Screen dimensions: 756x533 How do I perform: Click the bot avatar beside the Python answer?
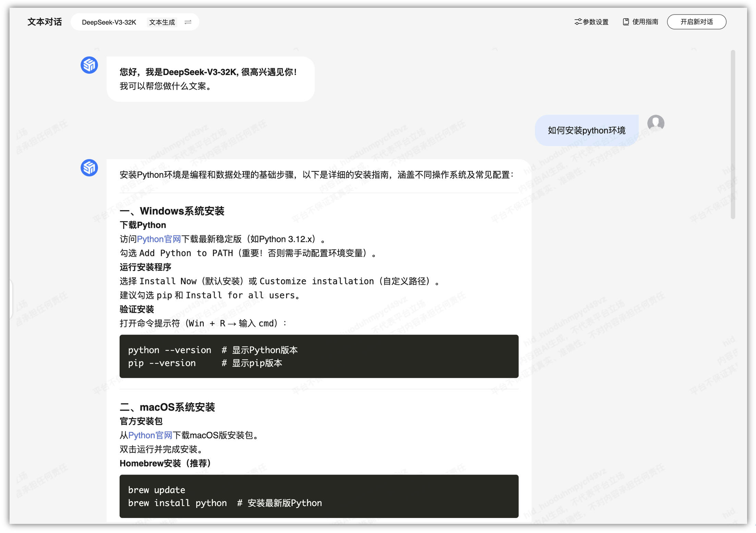click(x=89, y=168)
